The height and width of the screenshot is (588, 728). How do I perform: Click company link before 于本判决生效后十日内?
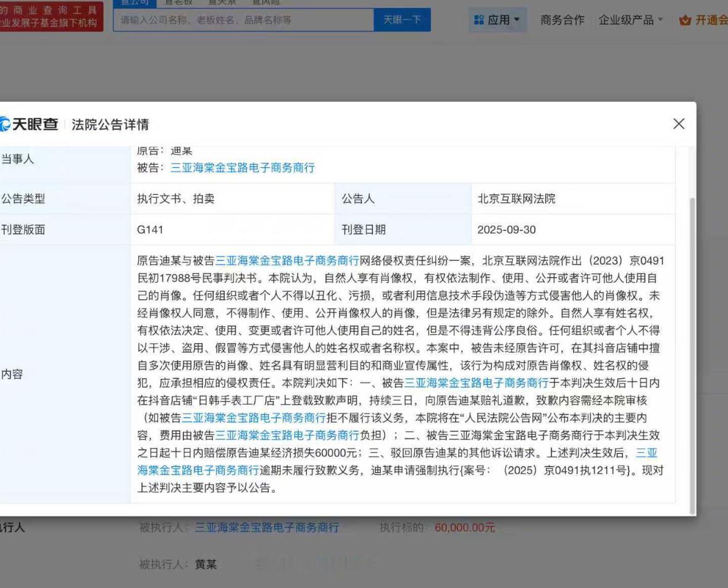[476, 383]
